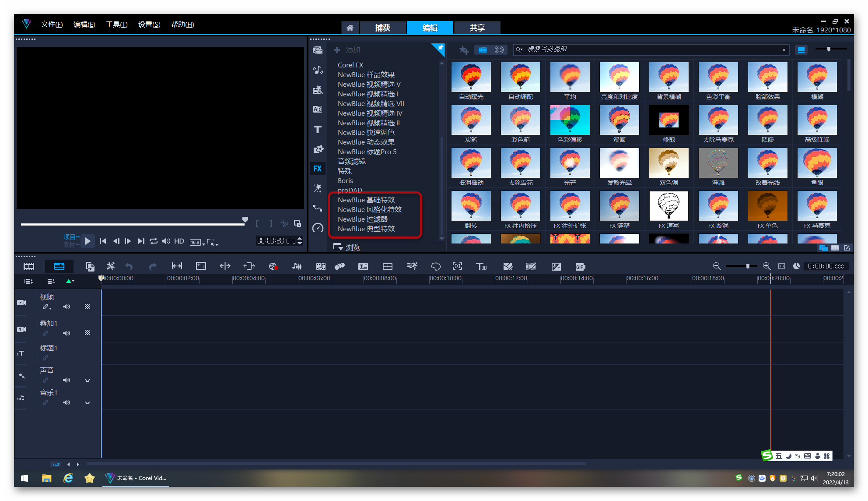Open the GIF creator icon
The height and width of the screenshot is (501, 868).
[x=580, y=267]
